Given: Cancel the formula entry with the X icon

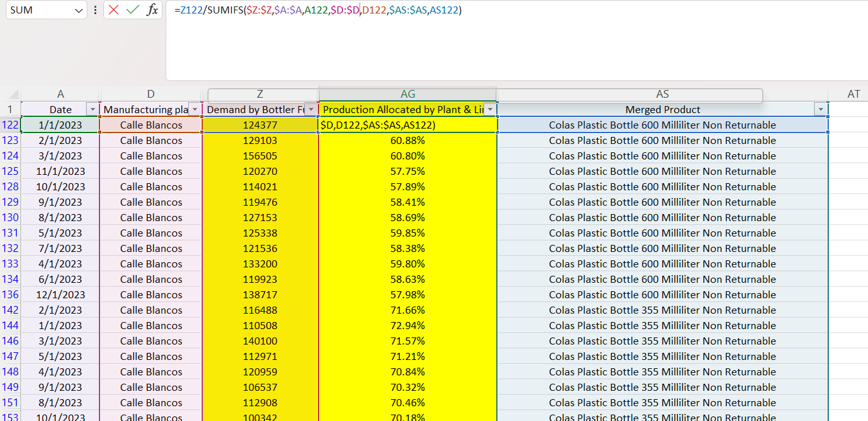Looking at the screenshot, I should tap(114, 10).
